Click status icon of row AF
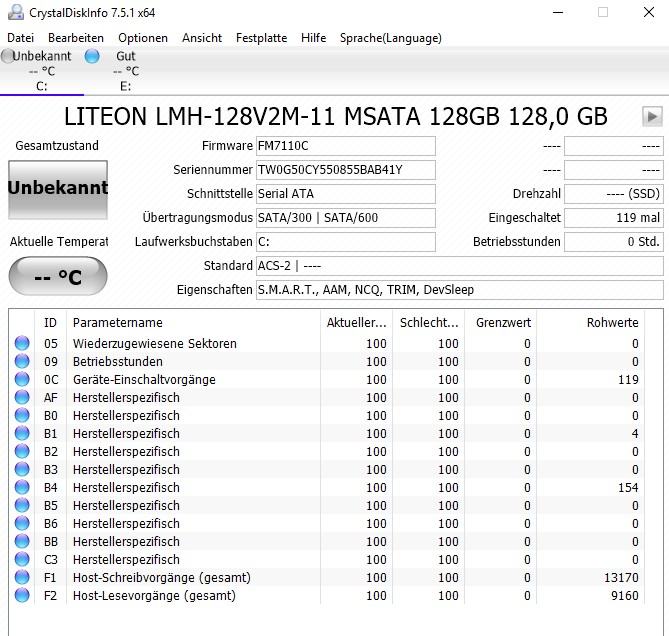Image resolution: width=669 pixels, height=636 pixels. (22, 397)
